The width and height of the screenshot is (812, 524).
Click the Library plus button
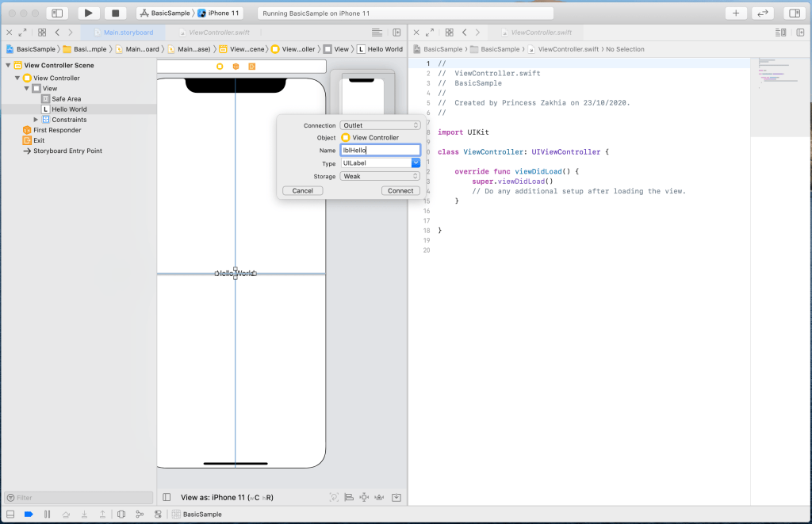(x=736, y=13)
